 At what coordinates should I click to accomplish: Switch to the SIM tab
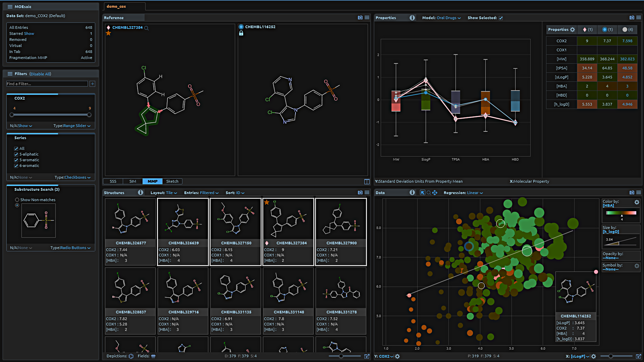[x=133, y=181]
